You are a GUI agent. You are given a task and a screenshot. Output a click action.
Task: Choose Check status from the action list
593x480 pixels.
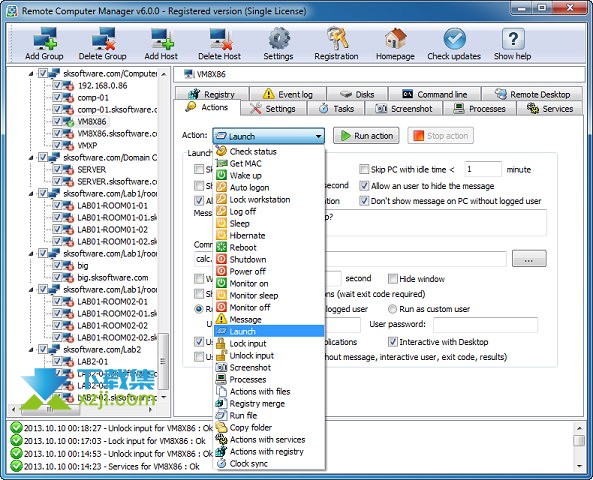pyautogui.click(x=269, y=152)
